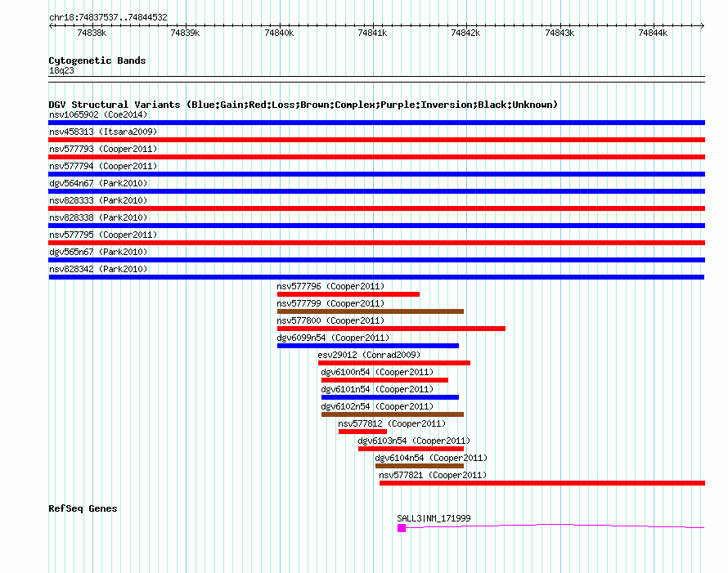Click the red bar of nsv577796
Screen dimensions: 728x573
[348, 294]
